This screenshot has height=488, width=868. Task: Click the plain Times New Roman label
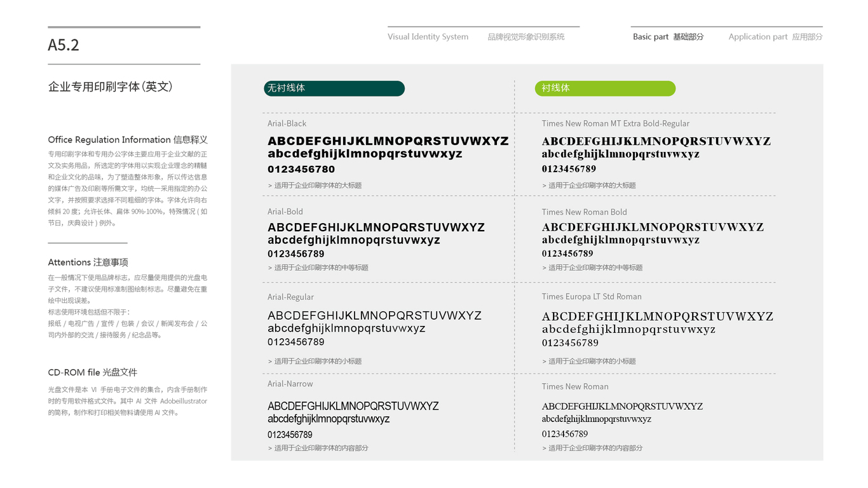point(575,386)
